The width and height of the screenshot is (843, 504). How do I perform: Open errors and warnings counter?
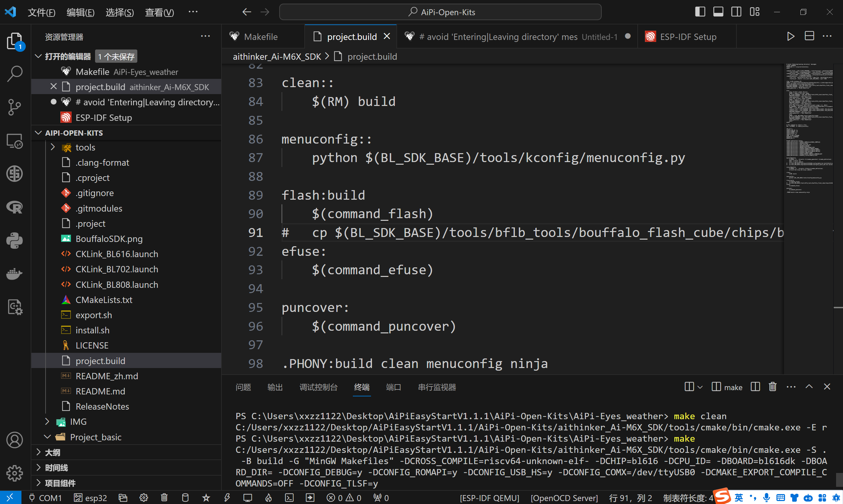tap(344, 498)
